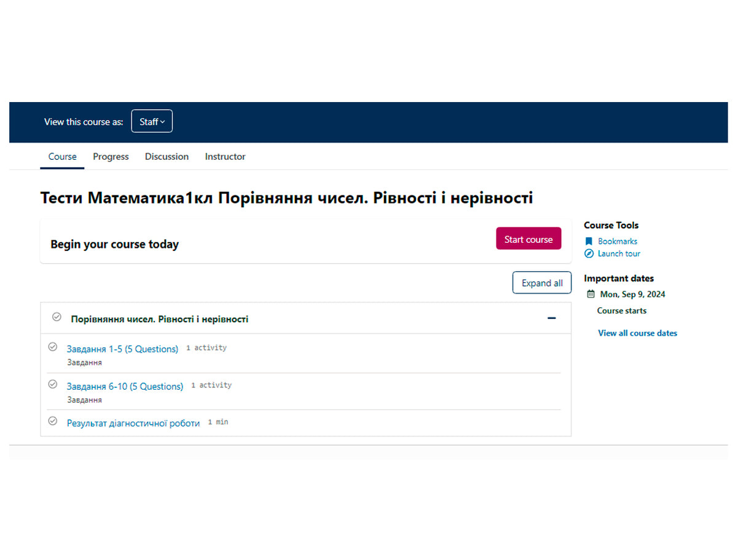This screenshot has width=746, height=560.
Task: Select the Course tab
Action: (x=63, y=157)
